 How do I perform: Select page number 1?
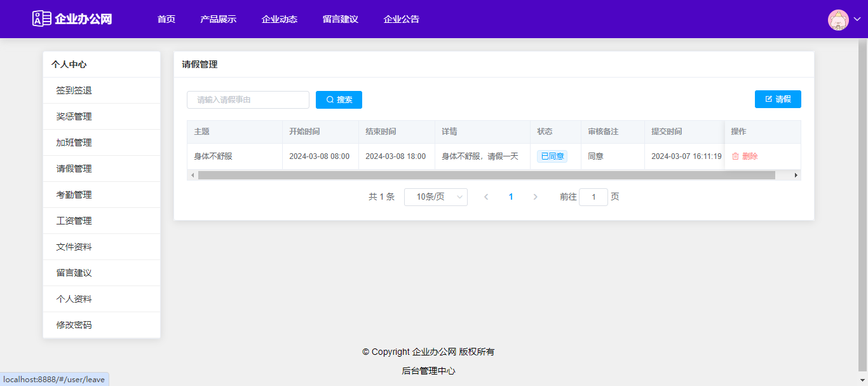pos(511,197)
